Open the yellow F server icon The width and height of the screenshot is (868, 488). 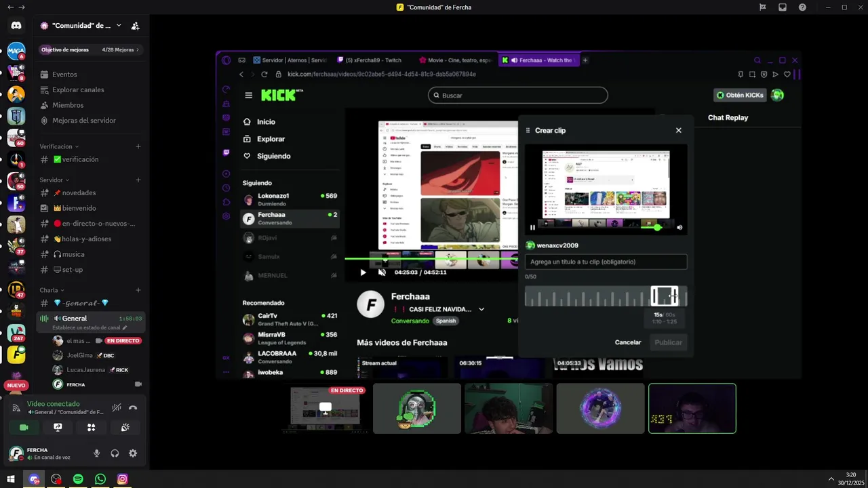click(16, 354)
